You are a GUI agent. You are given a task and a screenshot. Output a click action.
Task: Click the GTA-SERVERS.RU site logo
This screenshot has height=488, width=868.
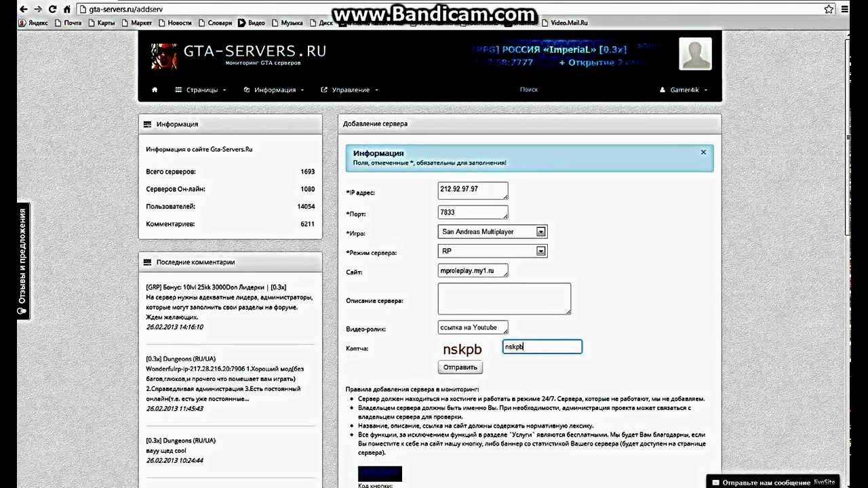pyautogui.click(x=239, y=54)
